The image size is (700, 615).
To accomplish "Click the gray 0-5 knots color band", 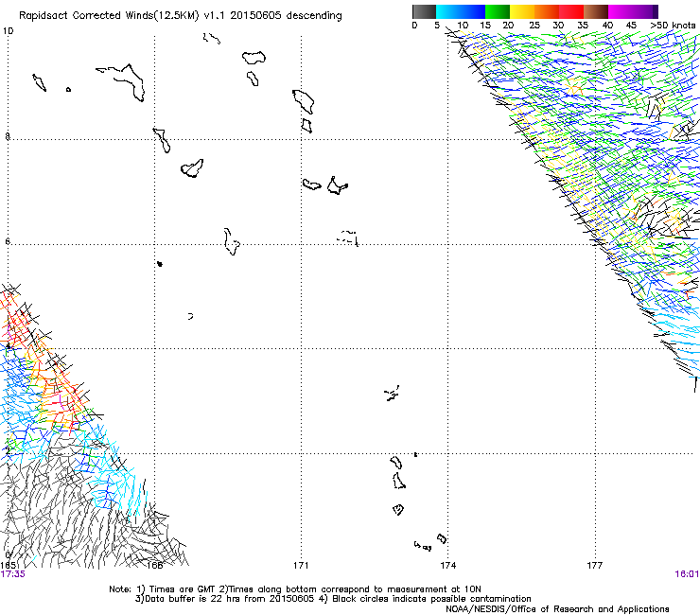I will [x=424, y=11].
